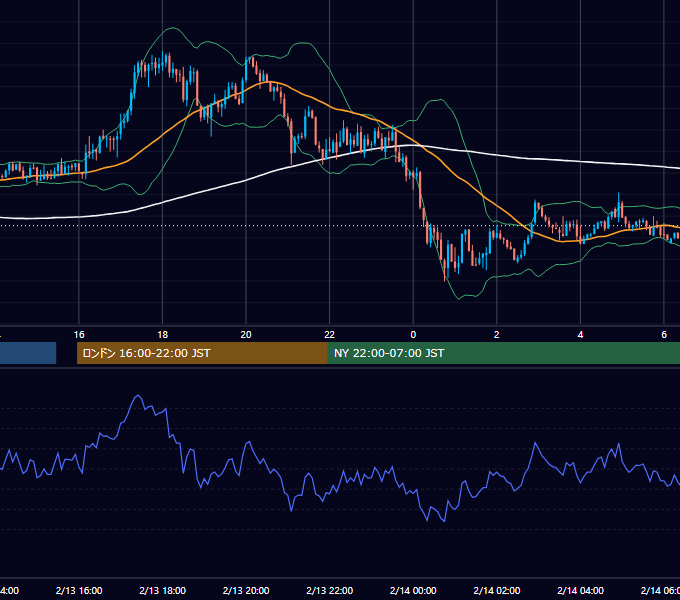This screenshot has height=600, width=680.
Task: Click the 20 hour axis label
Action: [x=246, y=335]
